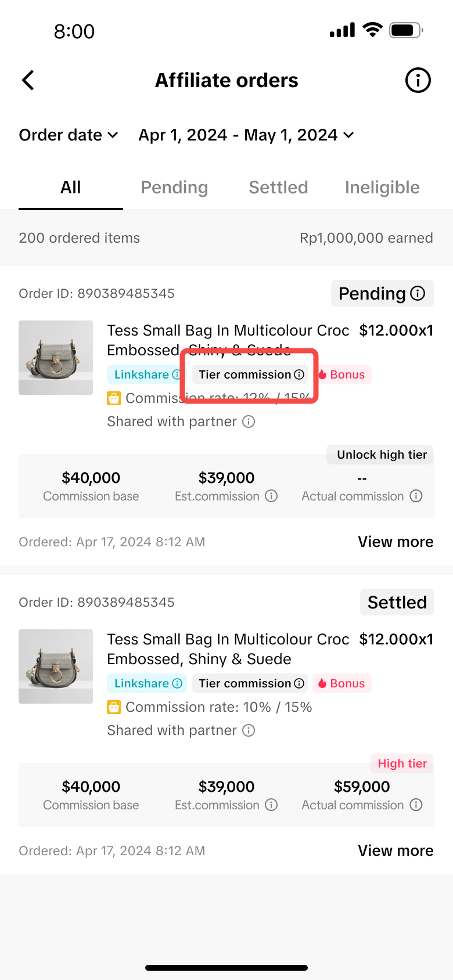Tap the Unlock high tier label
This screenshot has height=980, width=453.
coord(382,455)
